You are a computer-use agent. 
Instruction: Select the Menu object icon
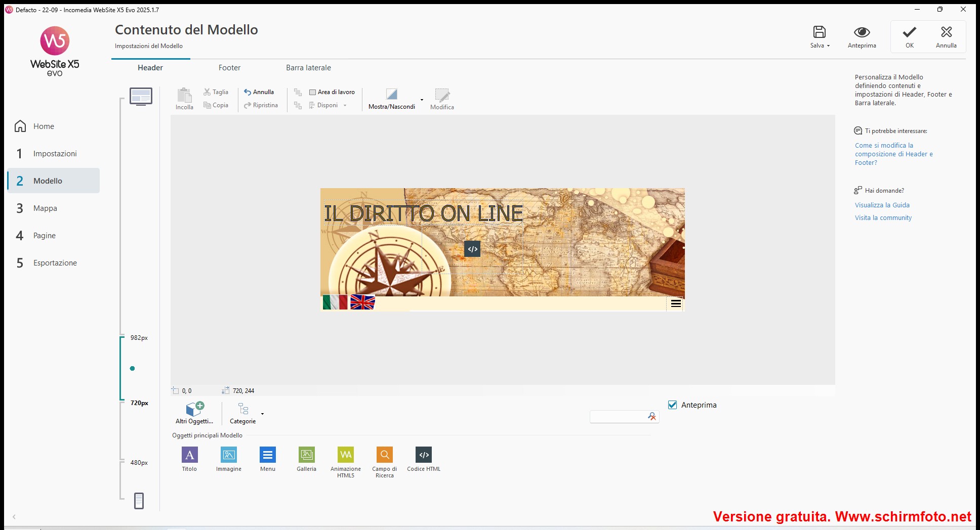[268, 455]
